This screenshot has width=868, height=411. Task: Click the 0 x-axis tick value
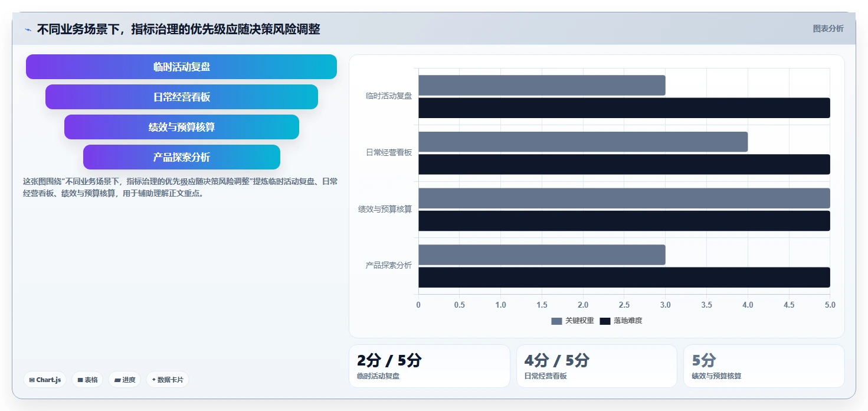(x=418, y=305)
